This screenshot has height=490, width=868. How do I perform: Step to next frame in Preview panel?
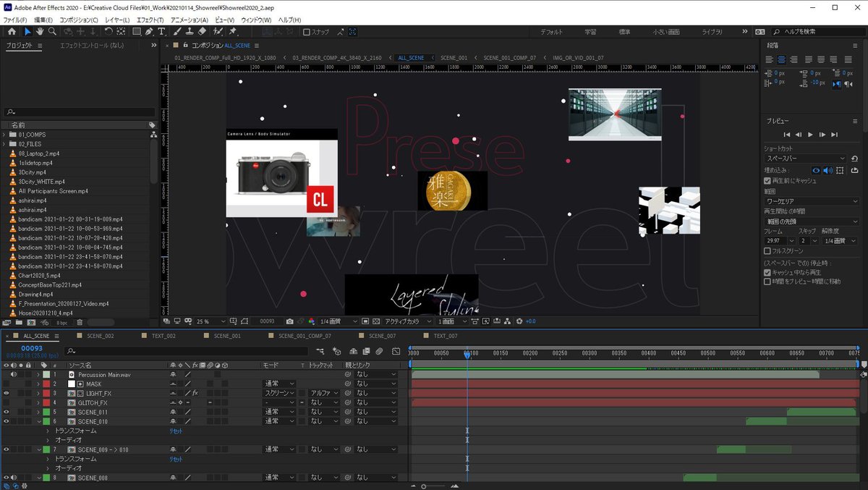tap(822, 135)
